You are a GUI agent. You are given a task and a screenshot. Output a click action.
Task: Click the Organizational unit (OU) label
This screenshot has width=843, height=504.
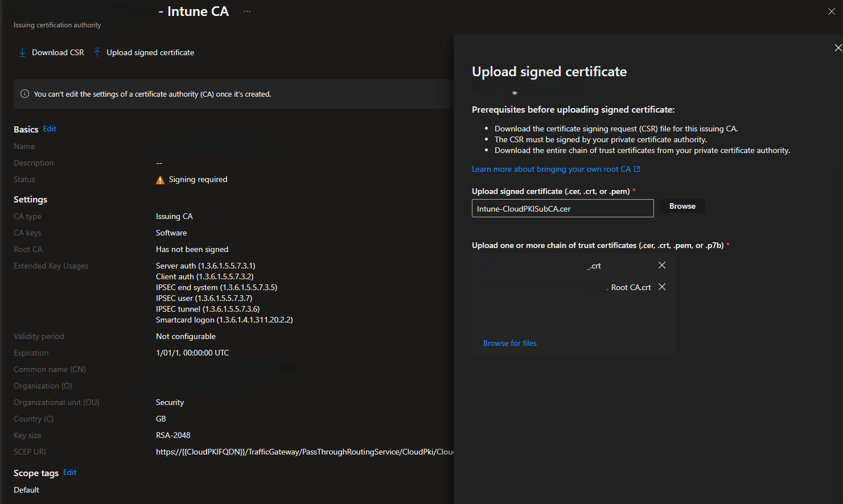[x=56, y=403]
